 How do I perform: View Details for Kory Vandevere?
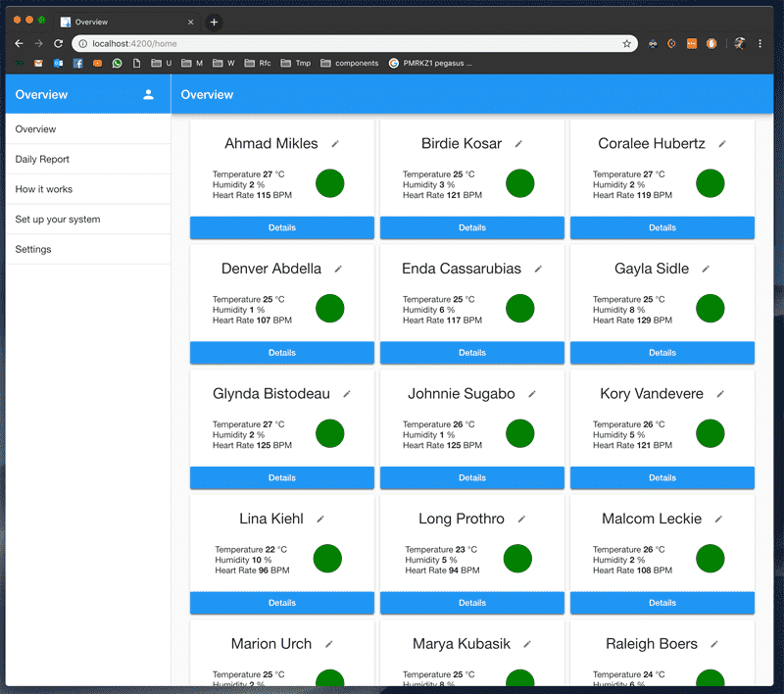click(x=662, y=477)
